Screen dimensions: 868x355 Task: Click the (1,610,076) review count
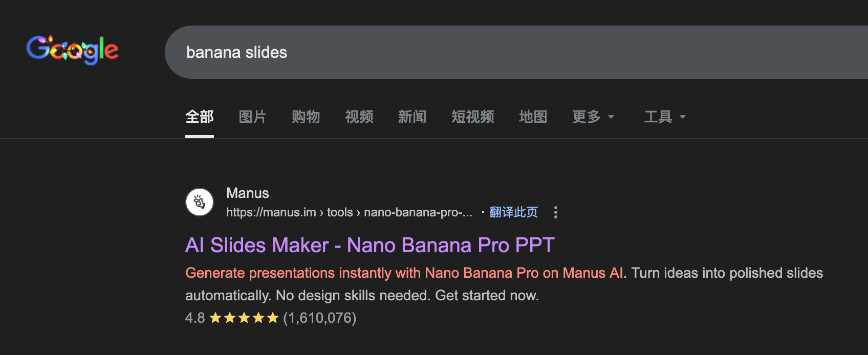(320, 318)
